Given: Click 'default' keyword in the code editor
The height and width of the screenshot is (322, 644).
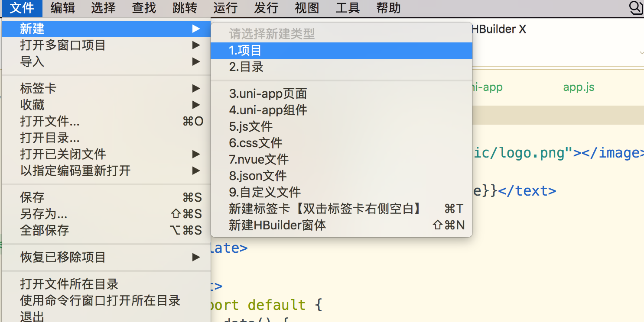Looking at the screenshot, I should click(276, 305).
